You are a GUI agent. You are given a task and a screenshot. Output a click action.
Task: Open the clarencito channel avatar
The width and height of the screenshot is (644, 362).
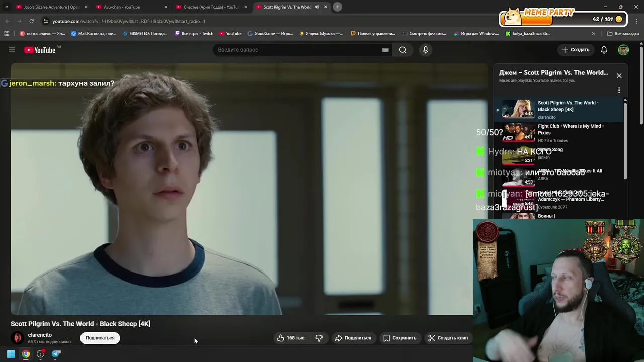18,338
